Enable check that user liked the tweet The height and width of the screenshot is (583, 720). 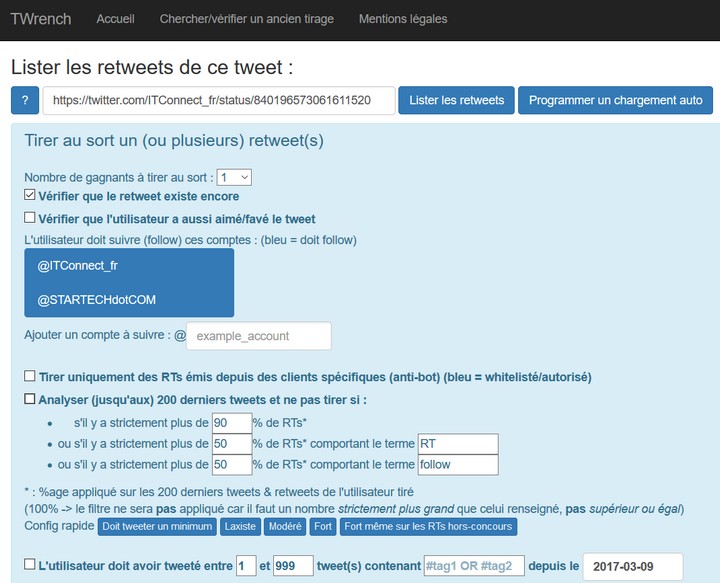pos(30,218)
